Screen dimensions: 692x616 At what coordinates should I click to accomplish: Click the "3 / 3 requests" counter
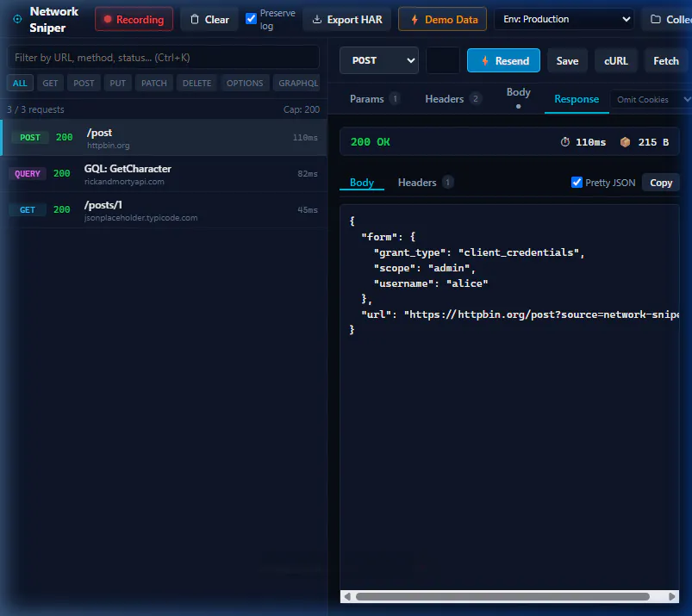coord(35,109)
